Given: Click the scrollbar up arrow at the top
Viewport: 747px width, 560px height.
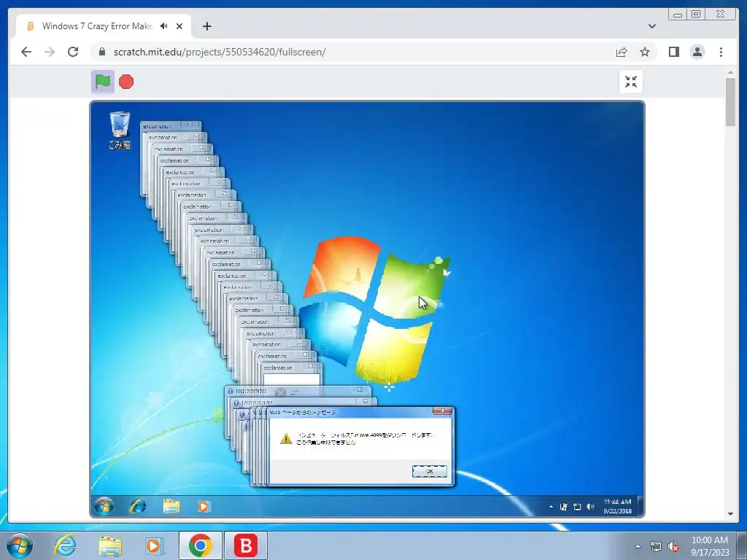Looking at the screenshot, I should 730,73.
